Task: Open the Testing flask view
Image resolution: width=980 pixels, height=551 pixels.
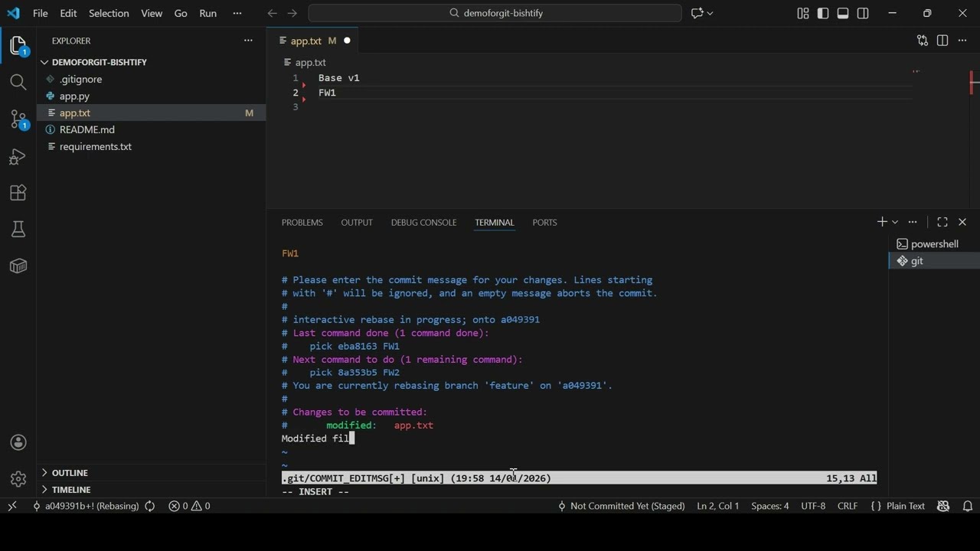Action: 18,230
